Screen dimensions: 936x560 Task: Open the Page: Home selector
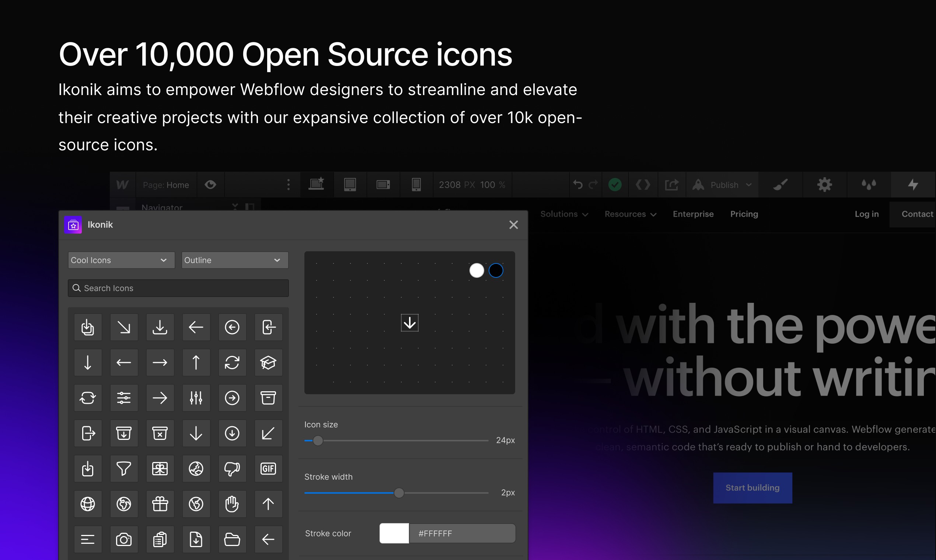click(166, 185)
